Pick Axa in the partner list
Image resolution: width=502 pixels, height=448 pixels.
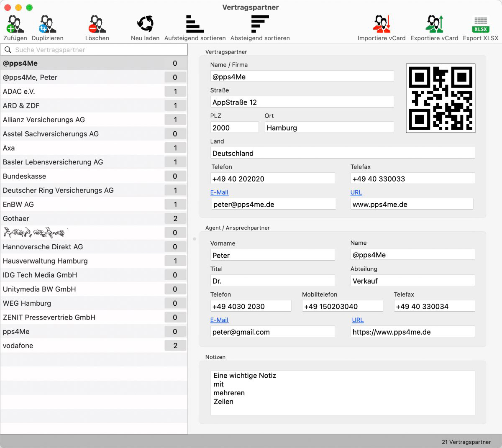(x=94, y=148)
